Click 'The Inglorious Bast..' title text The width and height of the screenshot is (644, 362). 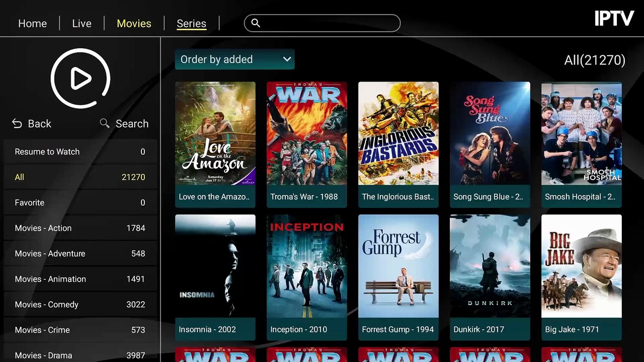tap(398, 197)
